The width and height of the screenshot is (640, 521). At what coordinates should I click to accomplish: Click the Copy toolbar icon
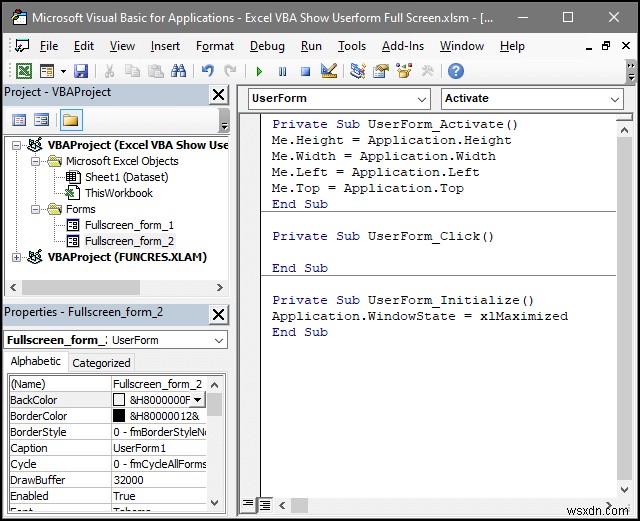click(x=132, y=71)
